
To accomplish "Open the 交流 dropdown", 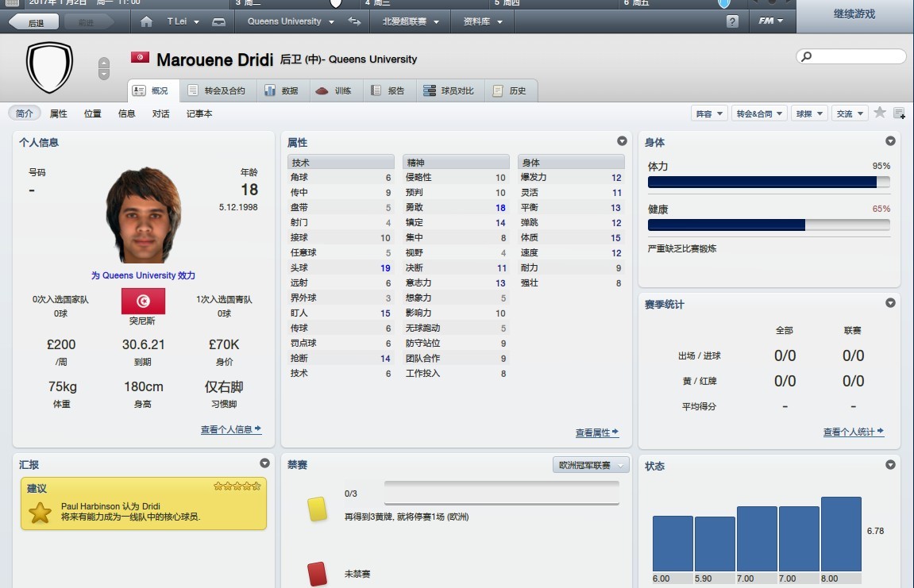I will (x=850, y=113).
